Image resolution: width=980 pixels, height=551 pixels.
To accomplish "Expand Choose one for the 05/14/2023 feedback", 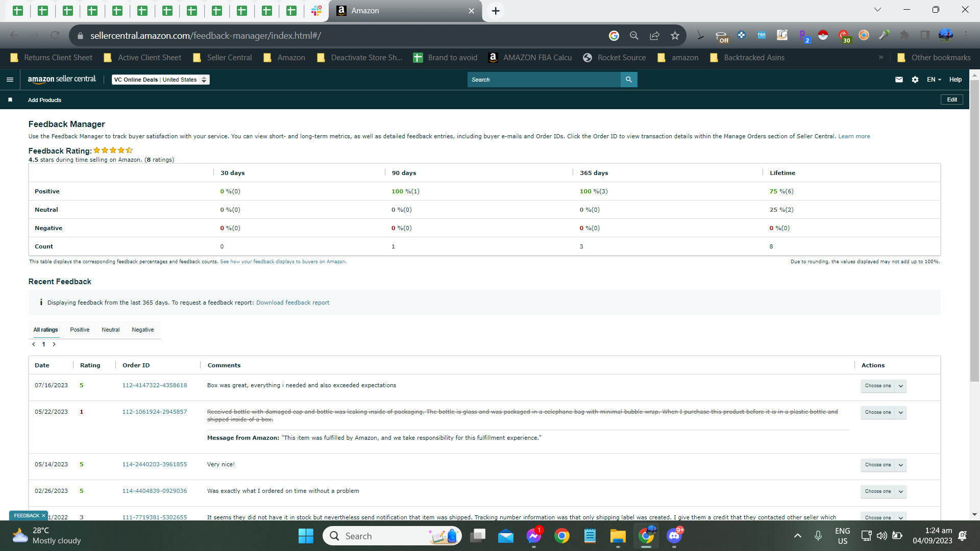I will pos(884,465).
